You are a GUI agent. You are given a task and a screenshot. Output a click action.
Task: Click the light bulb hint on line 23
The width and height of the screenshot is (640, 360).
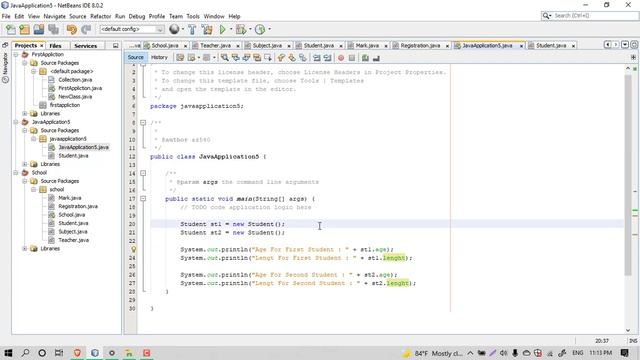pos(133,249)
